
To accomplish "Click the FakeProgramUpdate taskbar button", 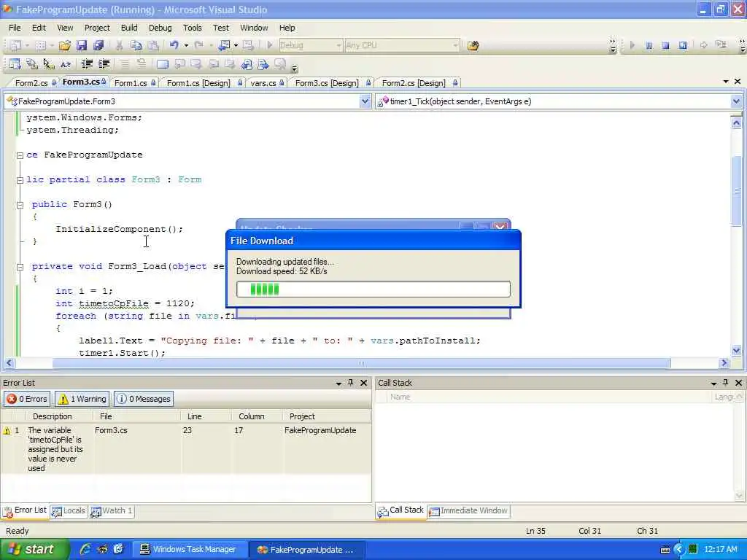I will point(307,549).
